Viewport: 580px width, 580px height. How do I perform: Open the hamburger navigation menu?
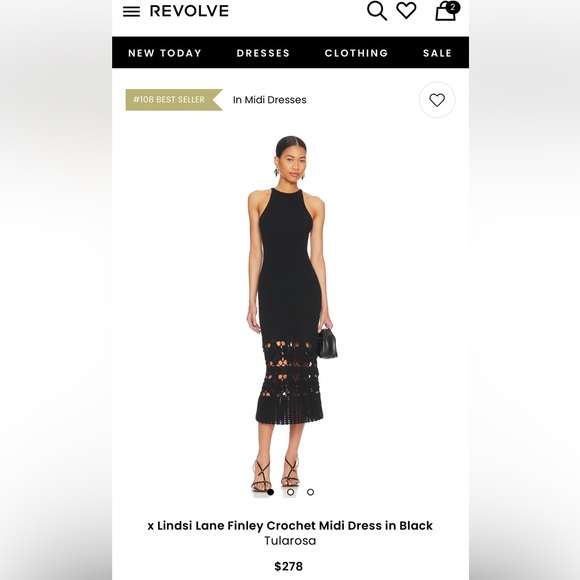point(131,11)
